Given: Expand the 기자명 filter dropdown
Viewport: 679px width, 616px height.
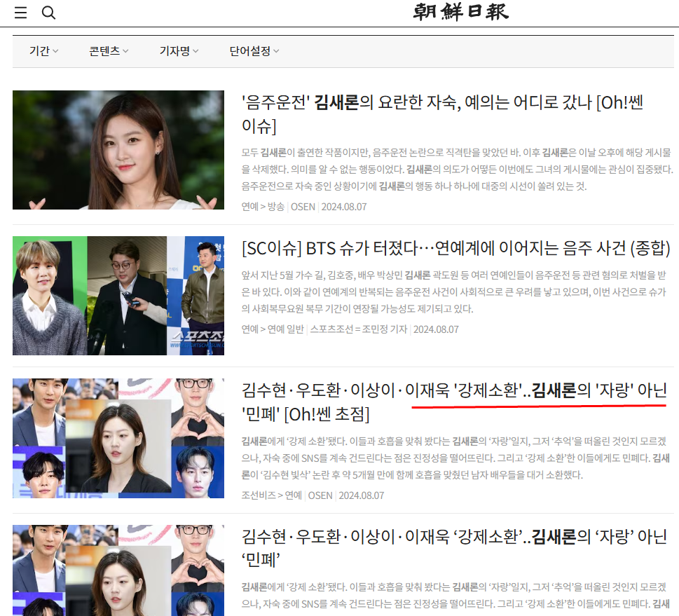Looking at the screenshot, I should click(179, 51).
